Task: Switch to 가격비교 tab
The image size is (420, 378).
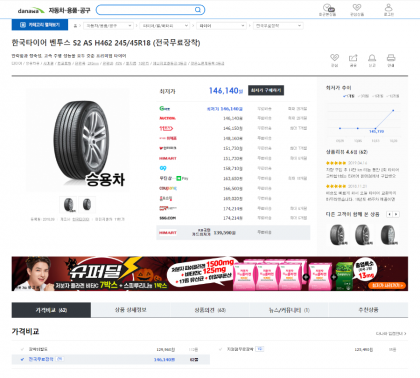Action: 51,310
